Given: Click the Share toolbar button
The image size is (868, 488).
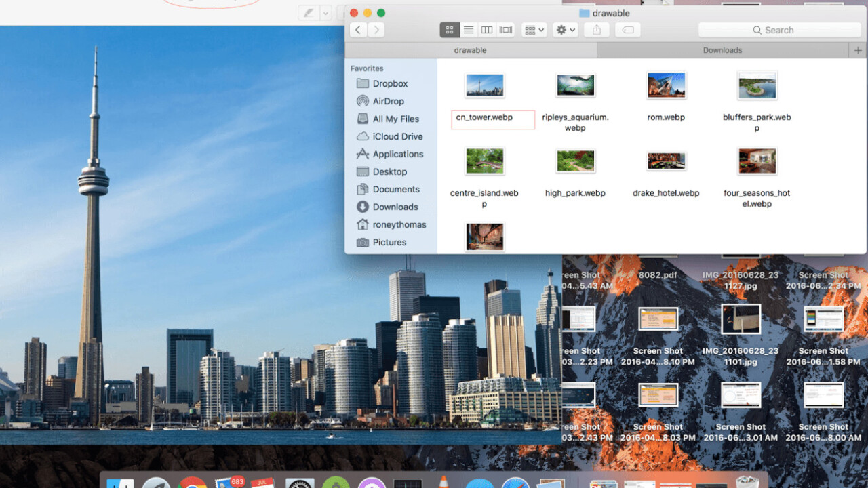Looking at the screenshot, I should pyautogui.click(x=597, y=30).
